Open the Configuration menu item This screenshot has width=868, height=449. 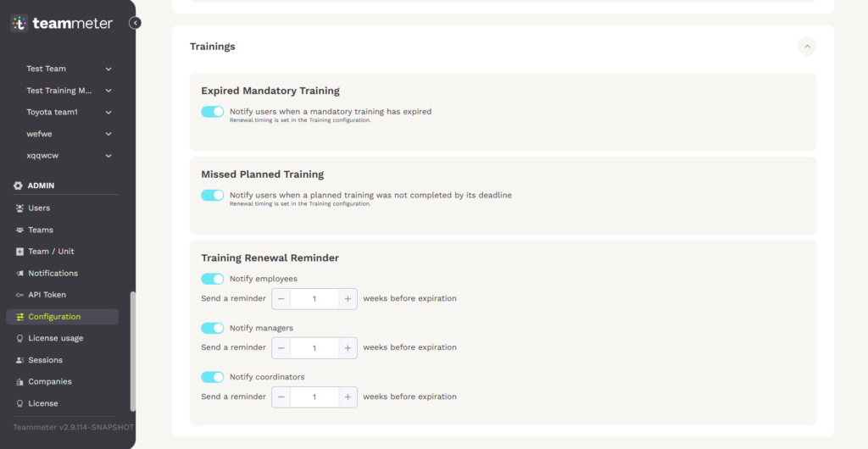54,317
